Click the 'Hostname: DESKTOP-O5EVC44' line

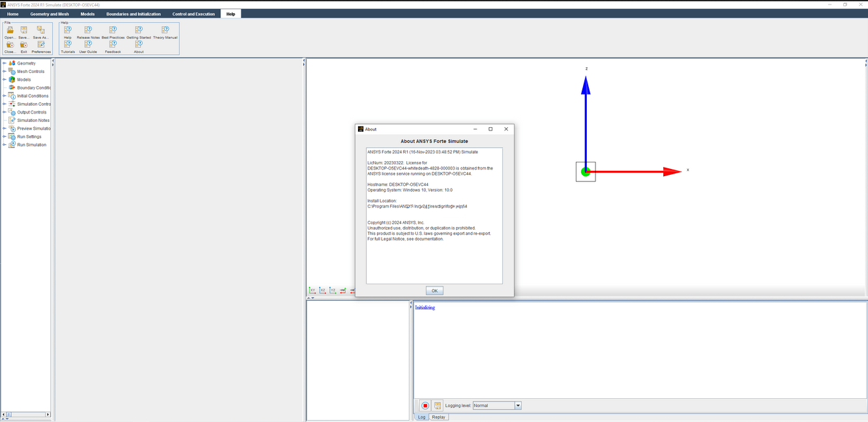398,185
